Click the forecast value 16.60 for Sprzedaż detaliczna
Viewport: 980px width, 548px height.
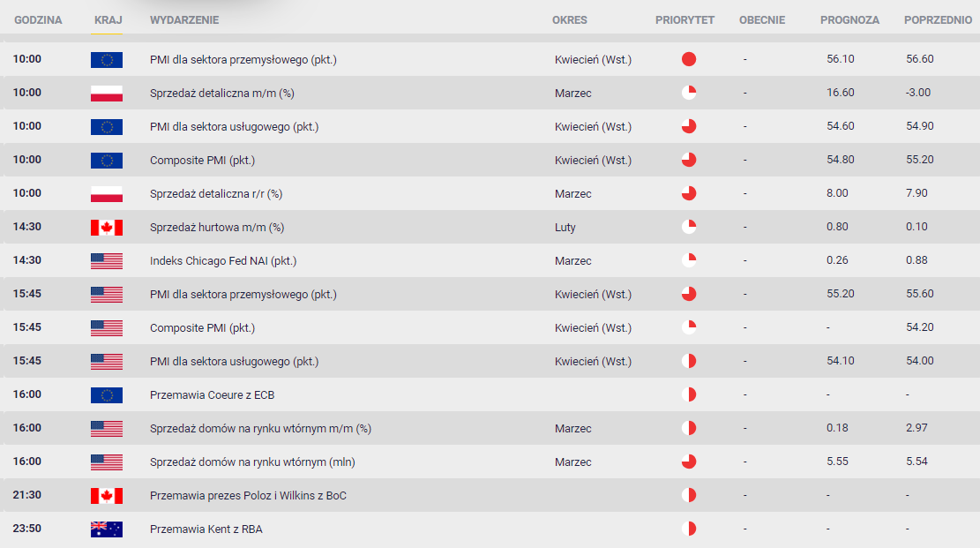coord(841,93)
